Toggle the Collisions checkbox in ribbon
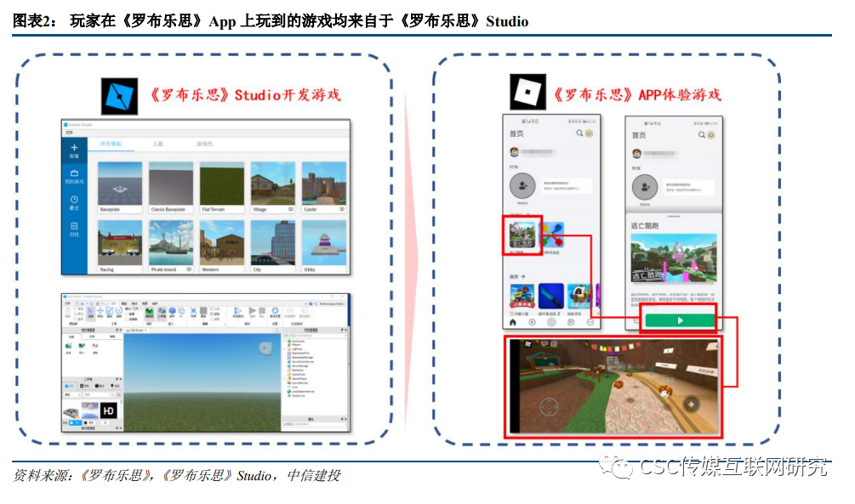855x504 pixels. point(127,314)
